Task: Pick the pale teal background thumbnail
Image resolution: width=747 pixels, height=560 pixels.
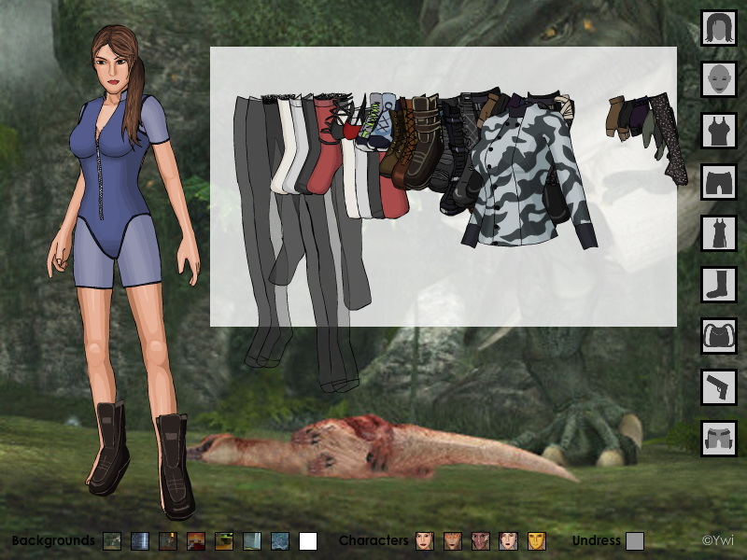Action: point(252,541)
